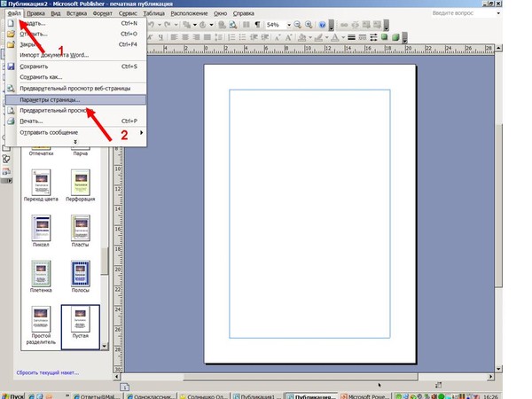This screenshot has width=532, height=399.
Task: Toggle Justify paragraph alignment
Action: (207, 37)
